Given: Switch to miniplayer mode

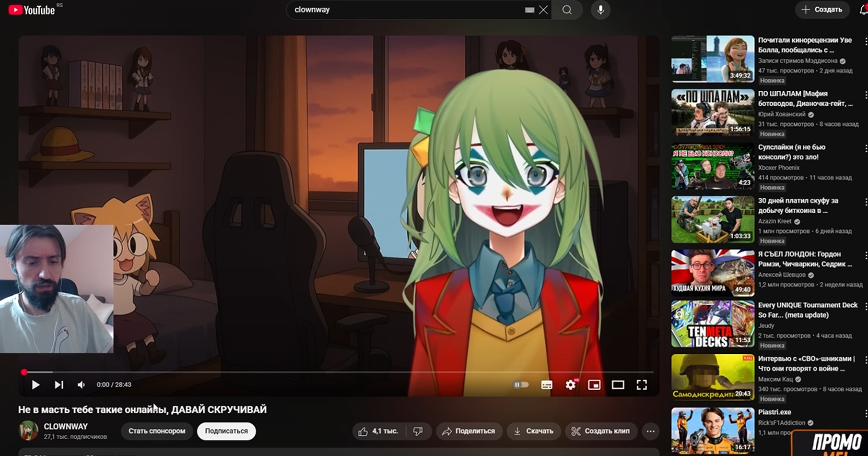Looking at the screenshot, I should point(594,384).
